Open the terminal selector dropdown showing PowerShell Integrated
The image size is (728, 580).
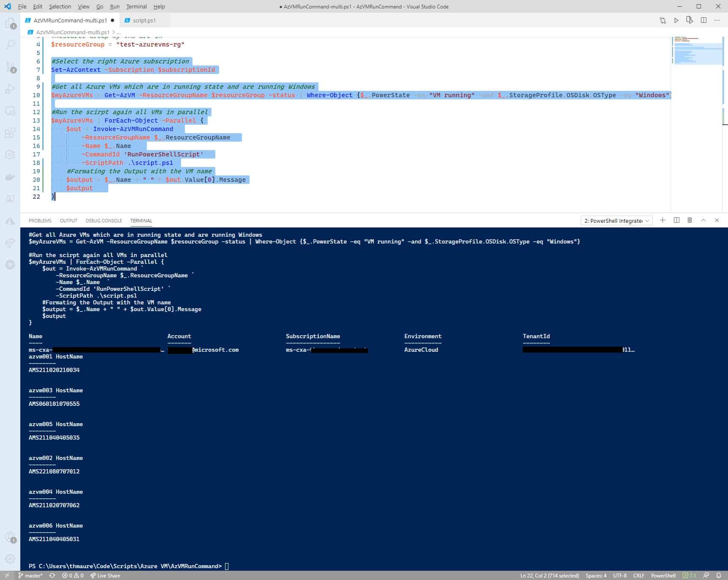click(616, 220)
